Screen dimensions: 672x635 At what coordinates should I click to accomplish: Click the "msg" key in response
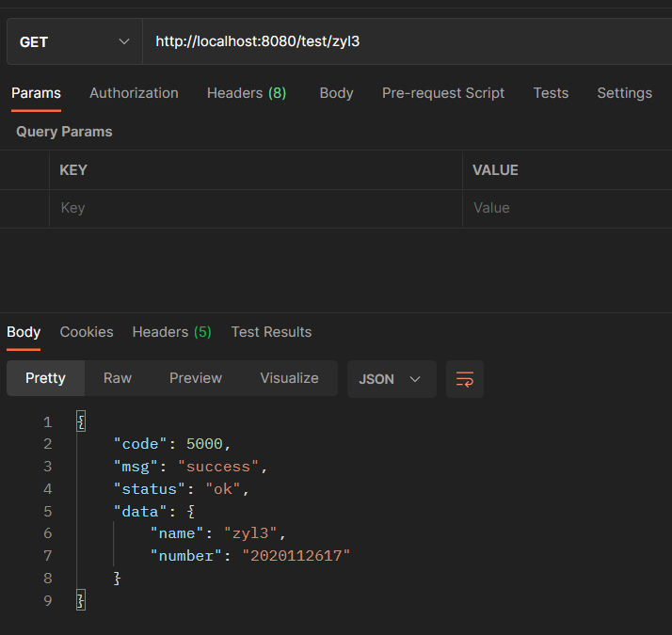[136, 467]
